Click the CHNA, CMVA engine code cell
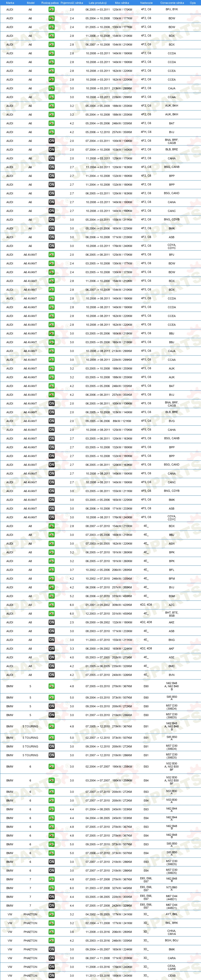Screen dimensions: 201x980 coord(172,932)
